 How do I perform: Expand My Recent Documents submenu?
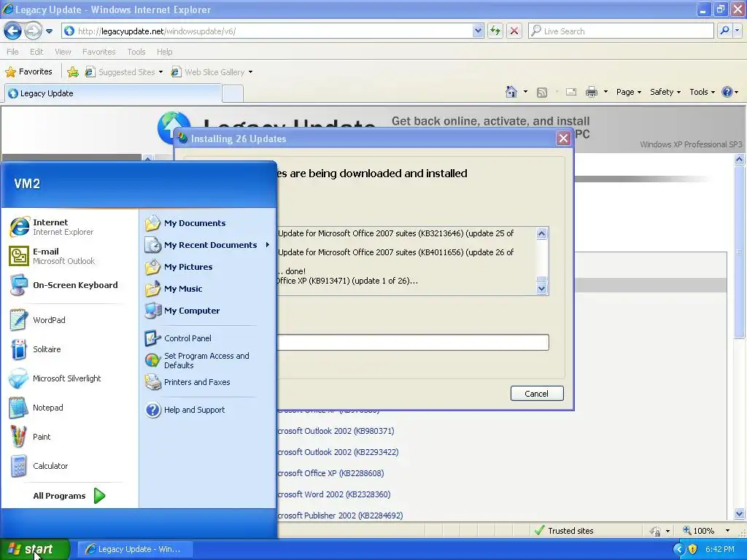click(208, 245)
